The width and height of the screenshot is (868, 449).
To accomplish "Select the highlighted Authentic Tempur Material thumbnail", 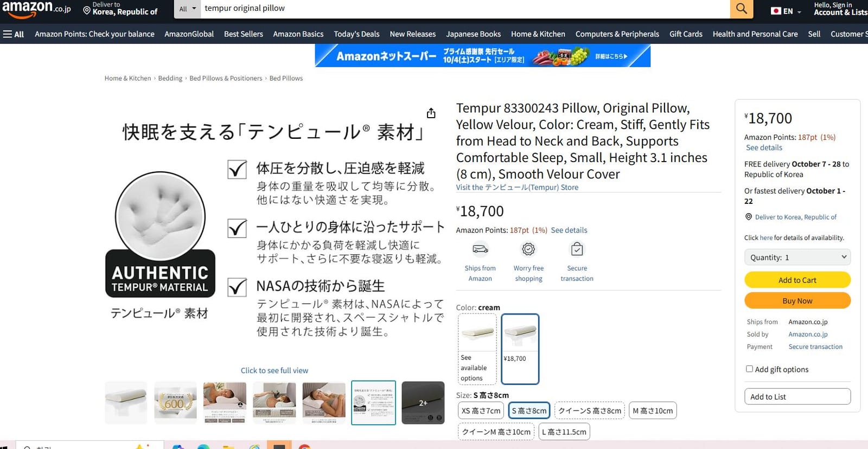I will 373,402.
